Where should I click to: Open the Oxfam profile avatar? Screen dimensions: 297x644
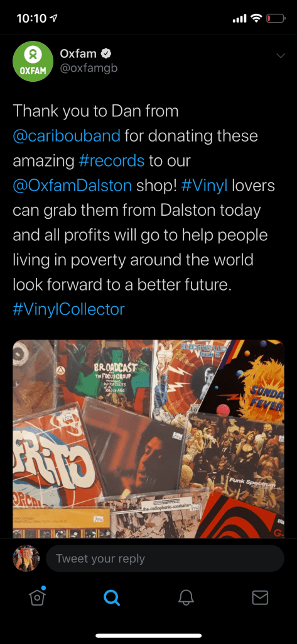tap(33, 61)
